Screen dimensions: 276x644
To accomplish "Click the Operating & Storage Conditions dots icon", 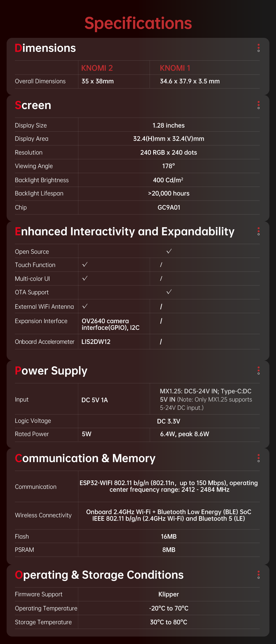I will (x=258, y=575).
